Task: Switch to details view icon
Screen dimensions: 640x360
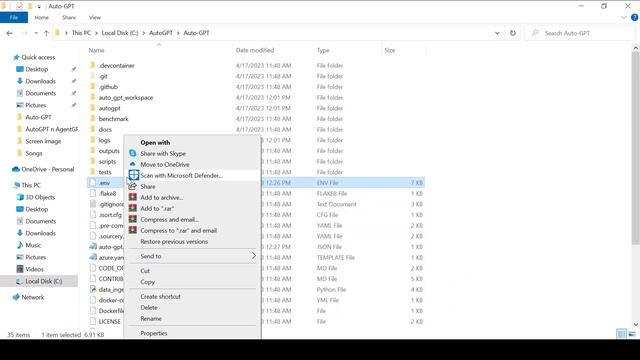Action: pos(621,334)
